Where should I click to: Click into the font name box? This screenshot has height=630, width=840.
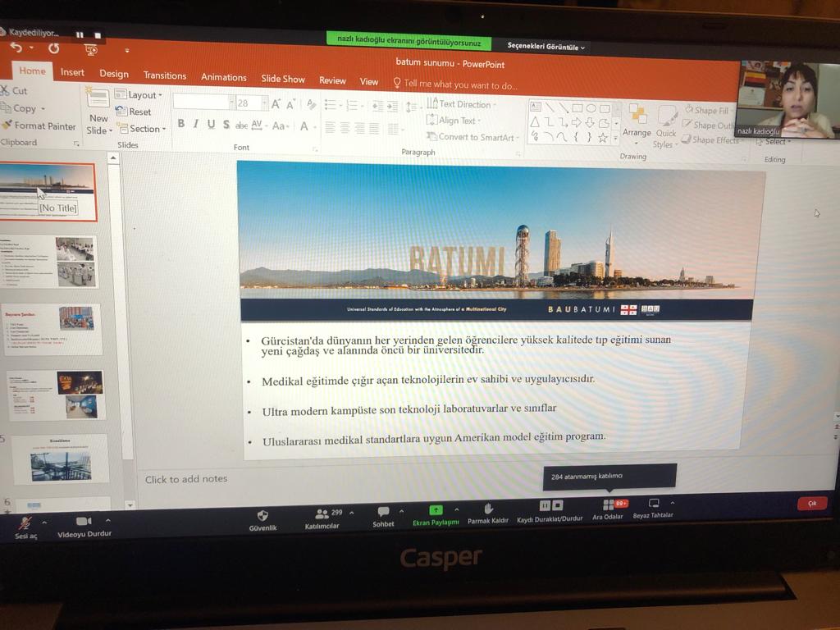(202, 102)
